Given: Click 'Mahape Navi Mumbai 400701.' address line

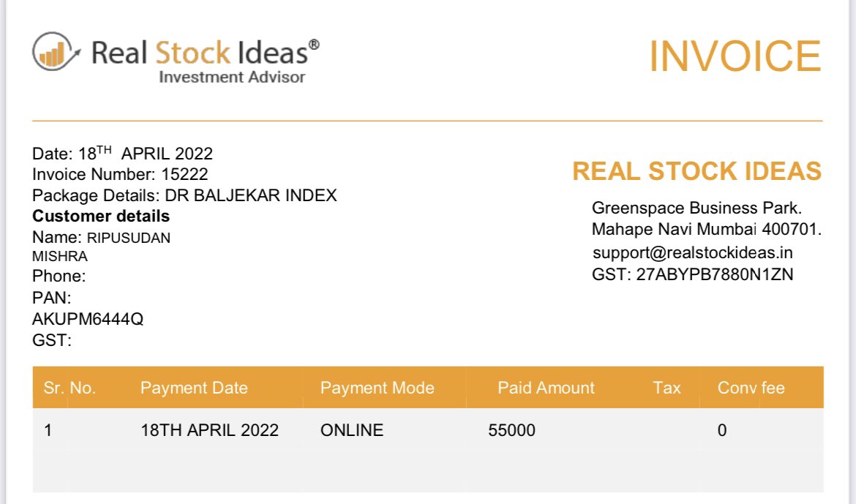Looking at the screenshot, I should click(707, 229).
